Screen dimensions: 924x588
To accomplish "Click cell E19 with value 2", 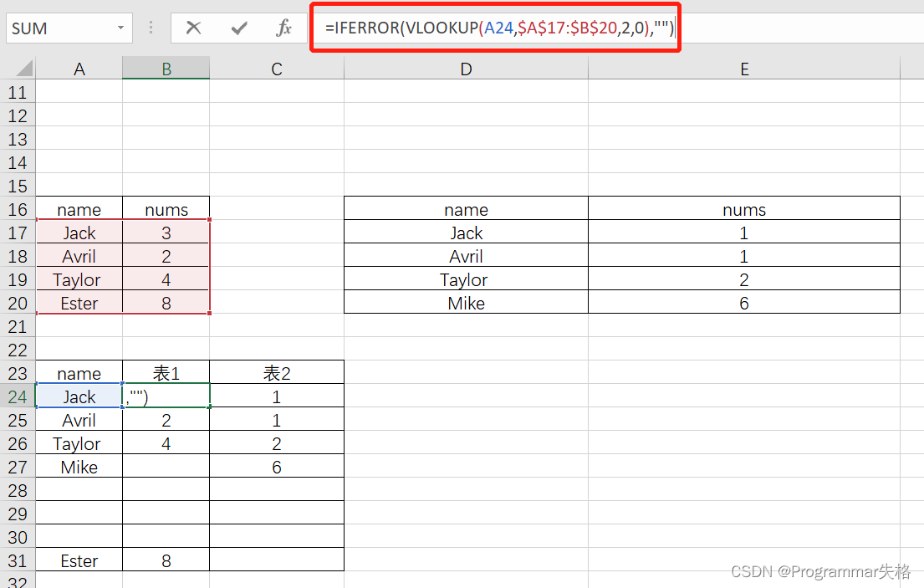I will click(x=744, y=279).
